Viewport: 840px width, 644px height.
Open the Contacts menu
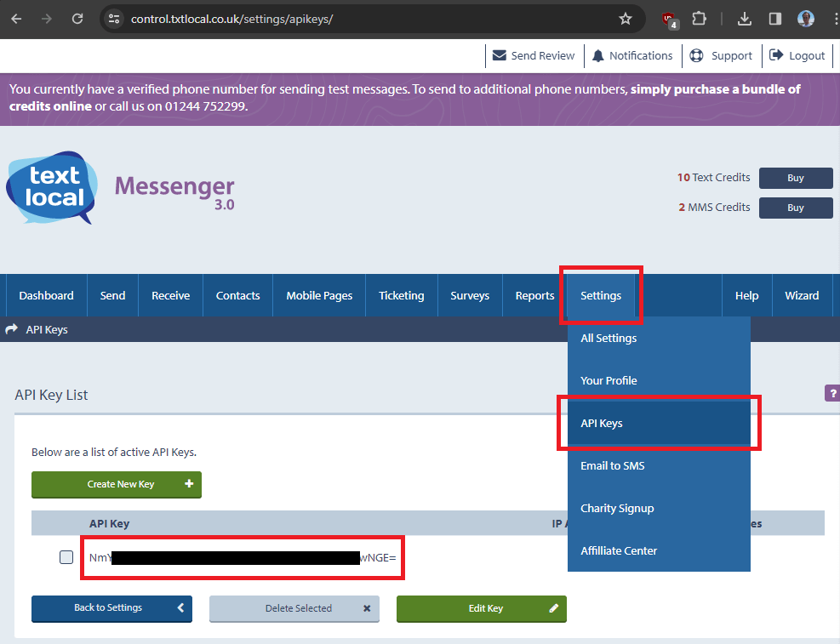click(x=237, y=295)
